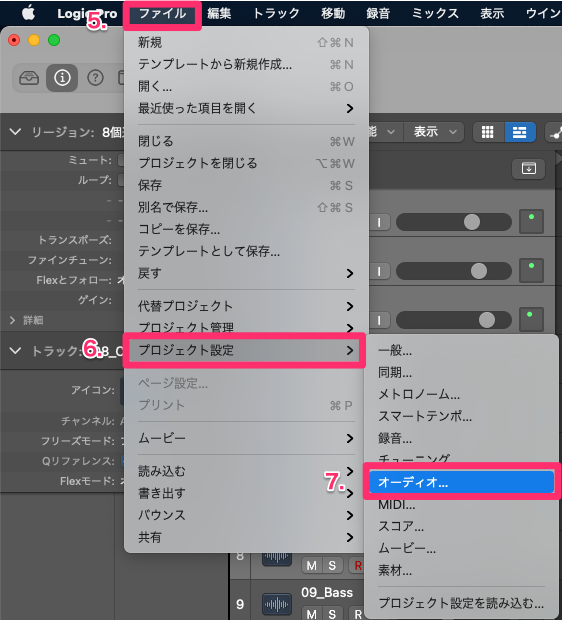This screenshot has height=620, width=562.
Task: Expand the バウンス submenu
Action: 246,515
